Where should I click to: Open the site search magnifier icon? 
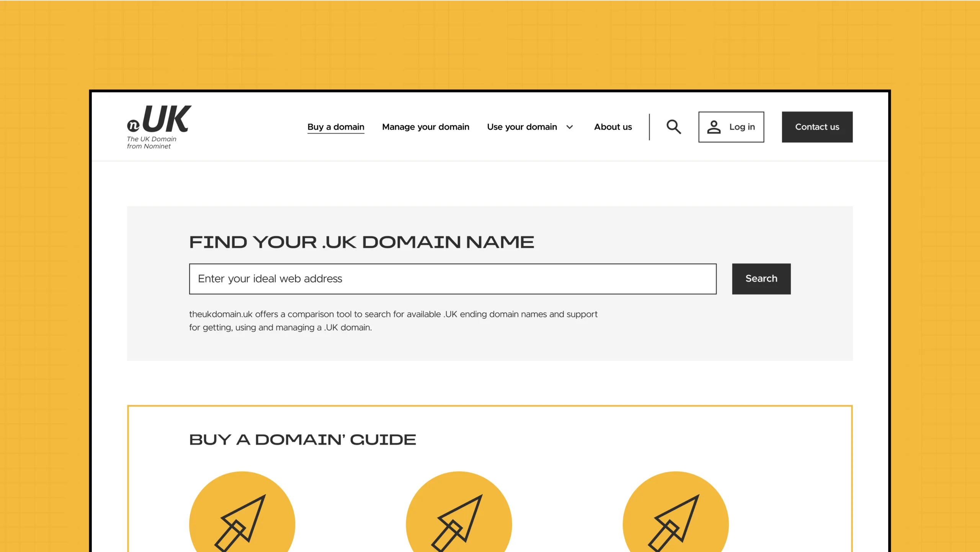coord(673,127)
